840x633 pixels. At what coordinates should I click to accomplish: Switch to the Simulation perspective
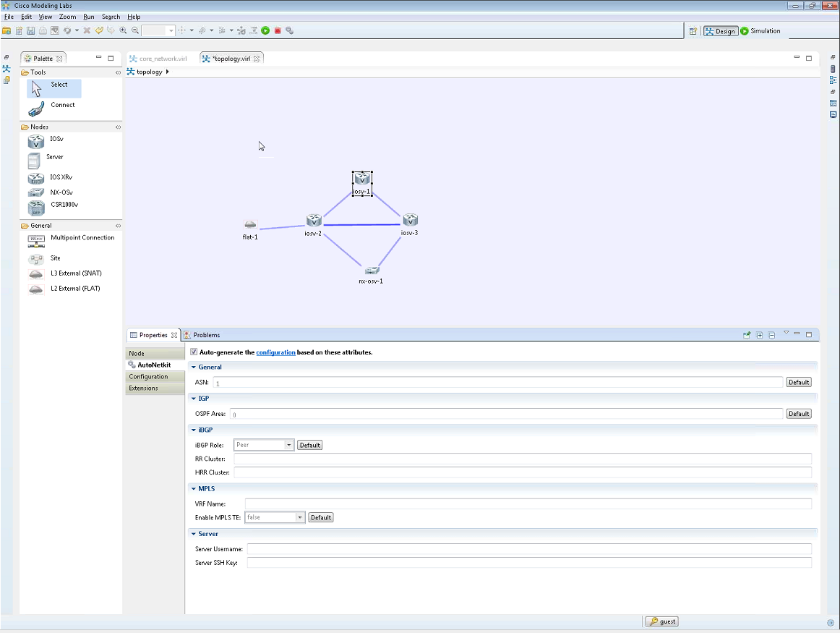point(760,31)
